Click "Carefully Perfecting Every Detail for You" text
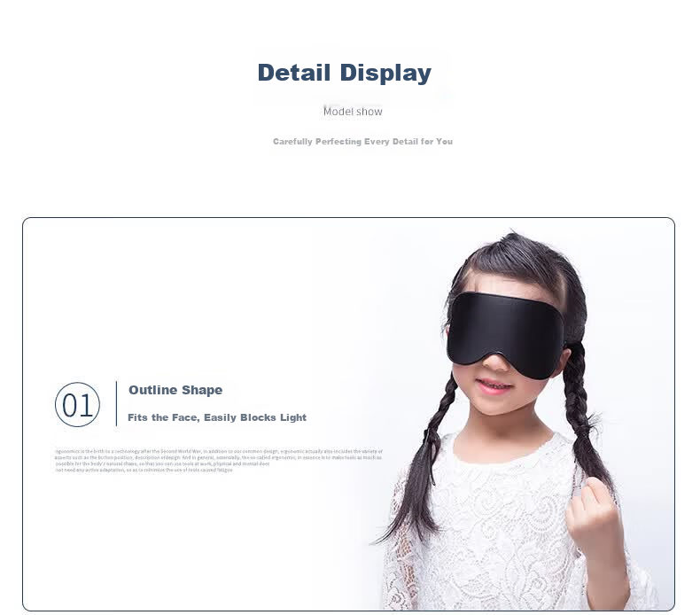 pyautogui.click(x=362, y=142)
